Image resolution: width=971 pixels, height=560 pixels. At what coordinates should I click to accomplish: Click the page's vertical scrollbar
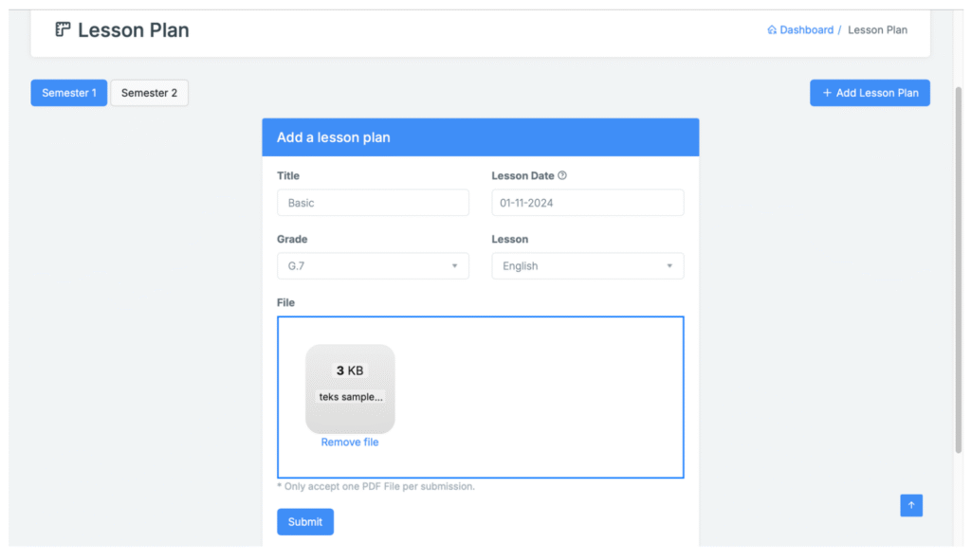[x=958, y=265]
